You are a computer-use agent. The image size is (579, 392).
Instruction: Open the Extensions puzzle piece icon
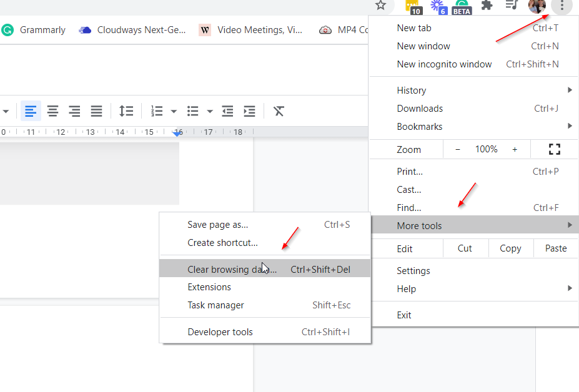[487, 5]
